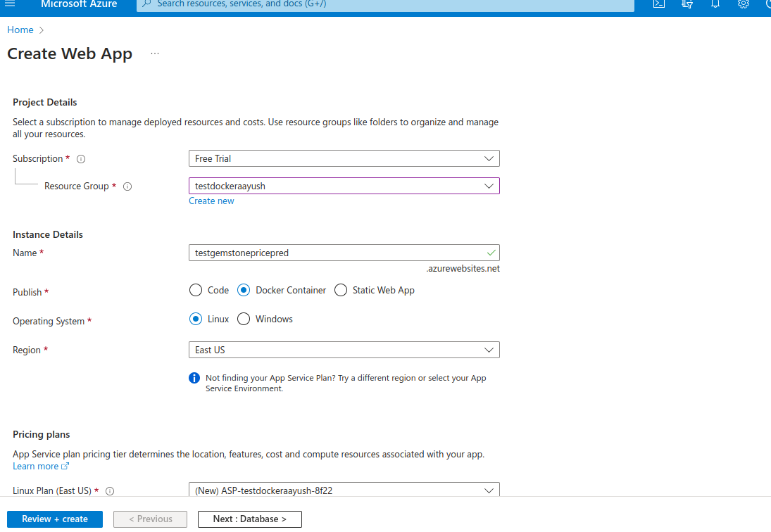Click the Operating System field label

tap(49, 322)
